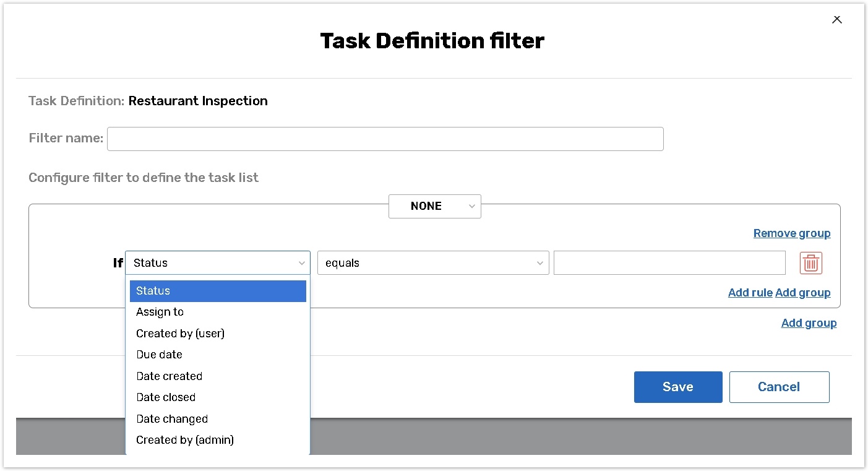Select Status option in the list
The height and width of the screenshot is (471, 868).
[x=217, y=291]
